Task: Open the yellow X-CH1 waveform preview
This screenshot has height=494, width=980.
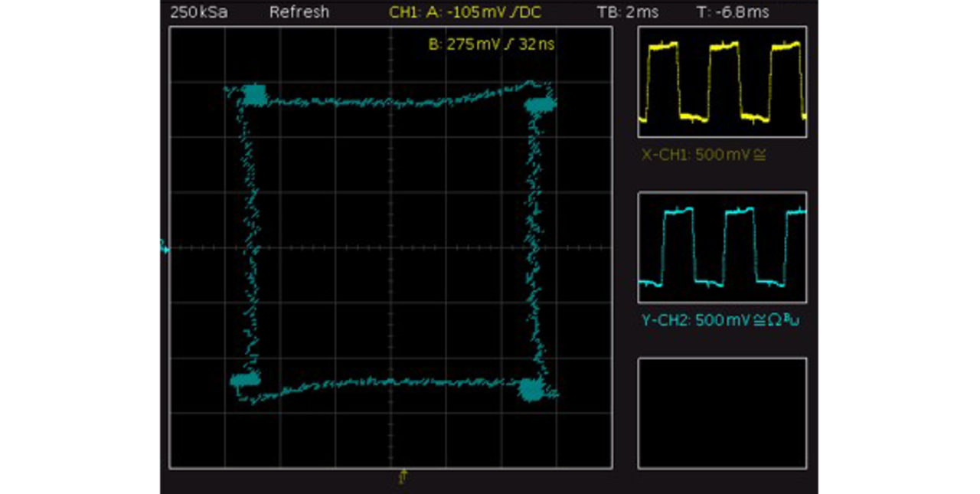Action: [722, 82]
